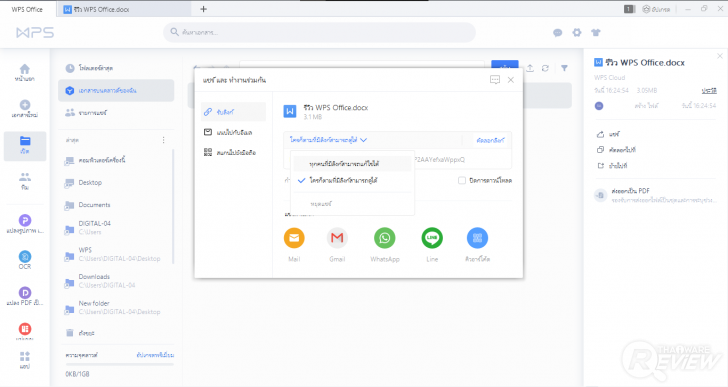Open the share list item in navigation
728x387 pixels.
(116, 113)
